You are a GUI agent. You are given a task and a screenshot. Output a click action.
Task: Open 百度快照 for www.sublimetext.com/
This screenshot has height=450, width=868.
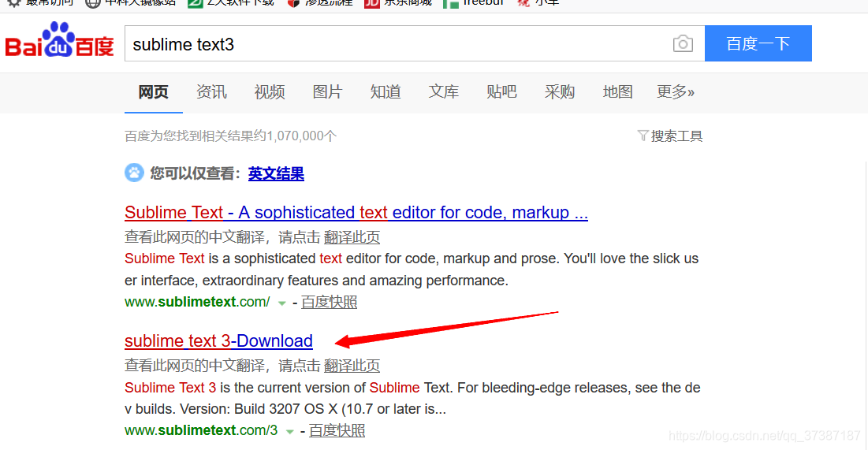click(330, 302)
